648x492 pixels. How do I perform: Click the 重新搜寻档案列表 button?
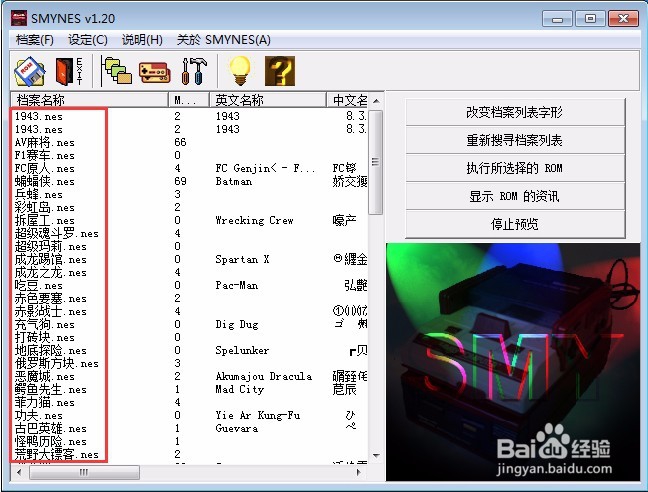click(515, 140)
